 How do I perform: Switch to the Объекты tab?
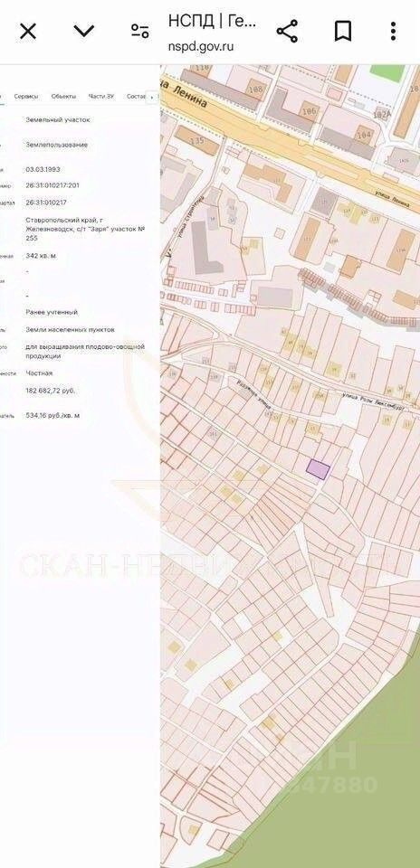[63, 97]
